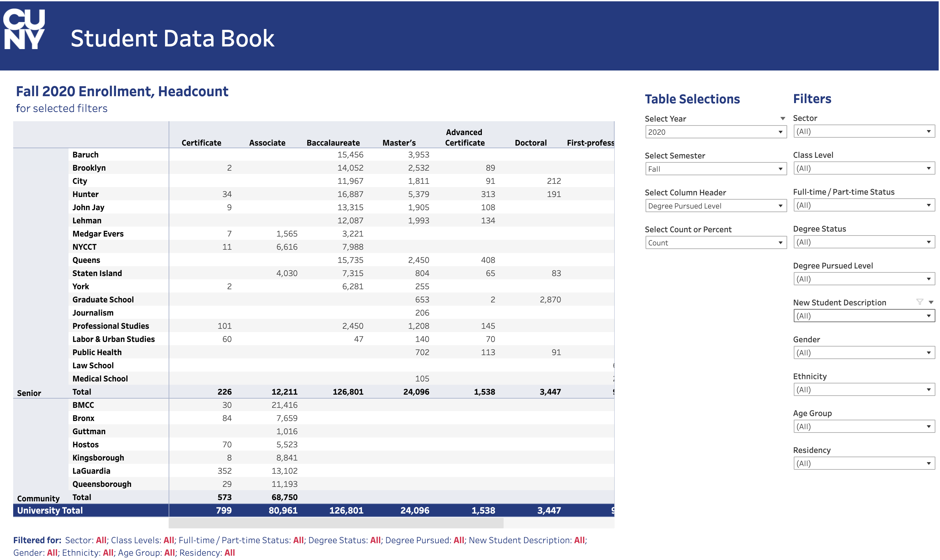This screenshot has height=560, width=940.
Task: Open the Select Count or Percent dropdown
Action: pyautogui.click(x=716, y=243)
